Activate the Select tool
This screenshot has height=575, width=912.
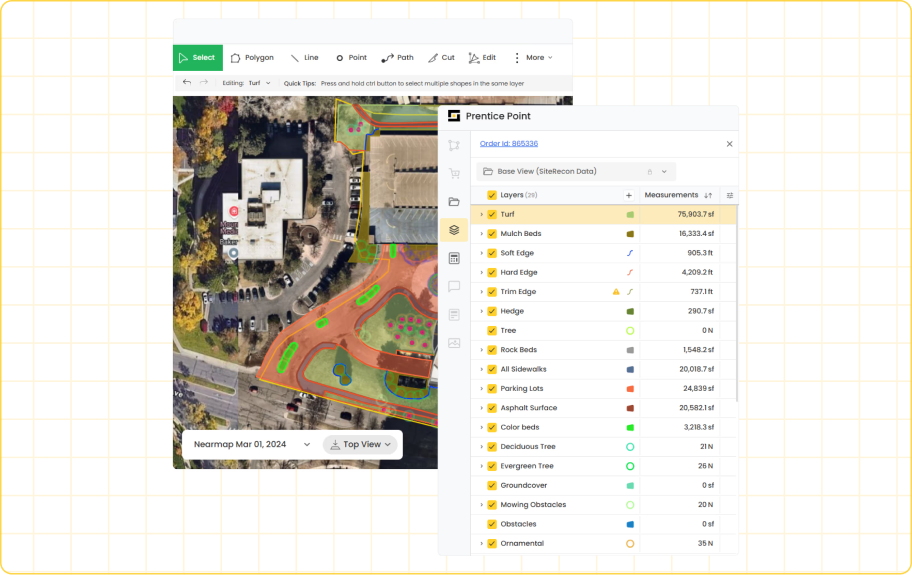click(198, 58)
